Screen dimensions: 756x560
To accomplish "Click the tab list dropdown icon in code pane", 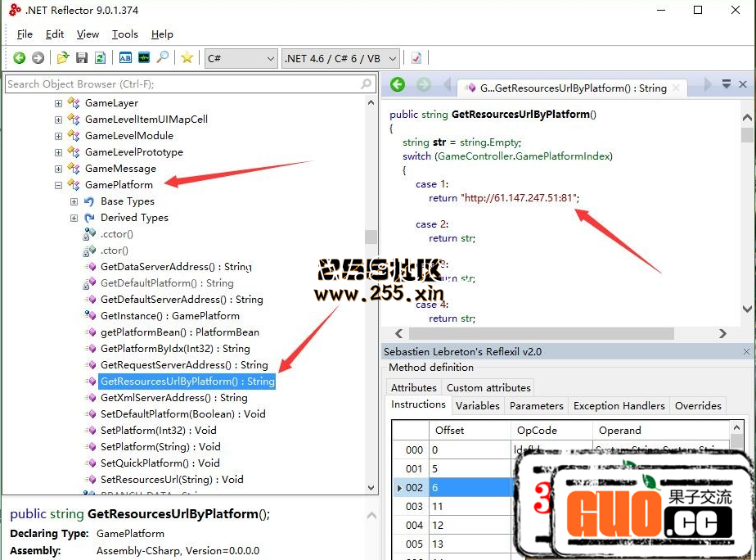I will [x=726, y=85].
